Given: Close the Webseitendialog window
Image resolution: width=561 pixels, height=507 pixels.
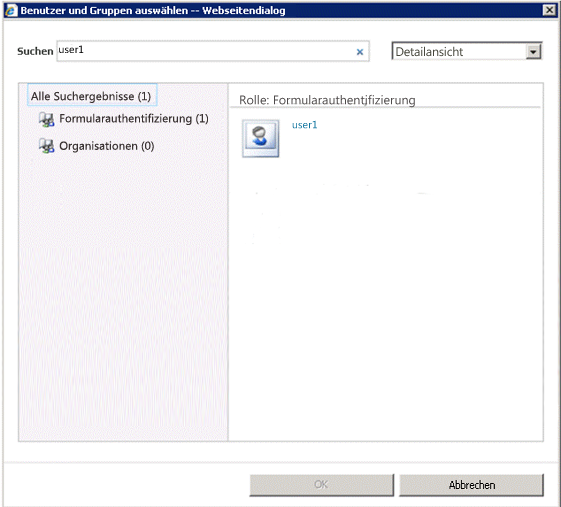Looking at the screenshot, I should [x=549, y=10].
